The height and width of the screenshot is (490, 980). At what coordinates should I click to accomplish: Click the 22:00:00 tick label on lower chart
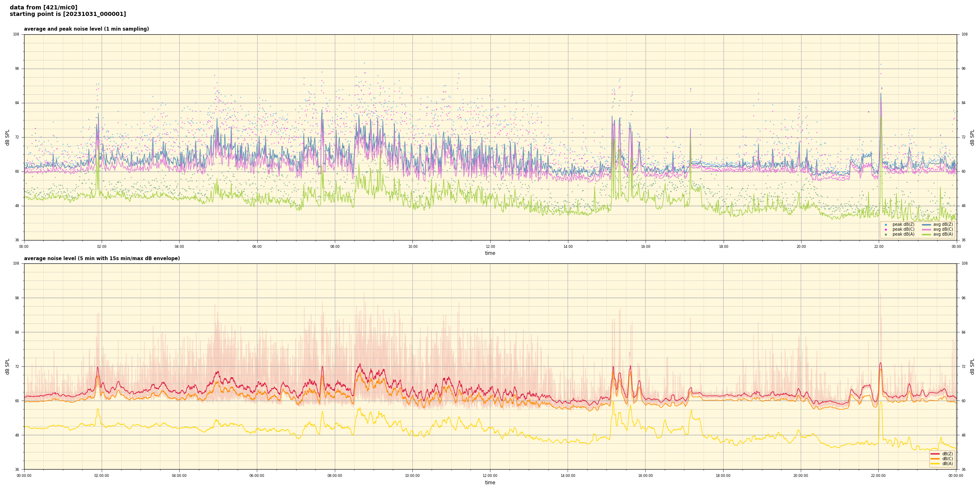coord(878,476)
